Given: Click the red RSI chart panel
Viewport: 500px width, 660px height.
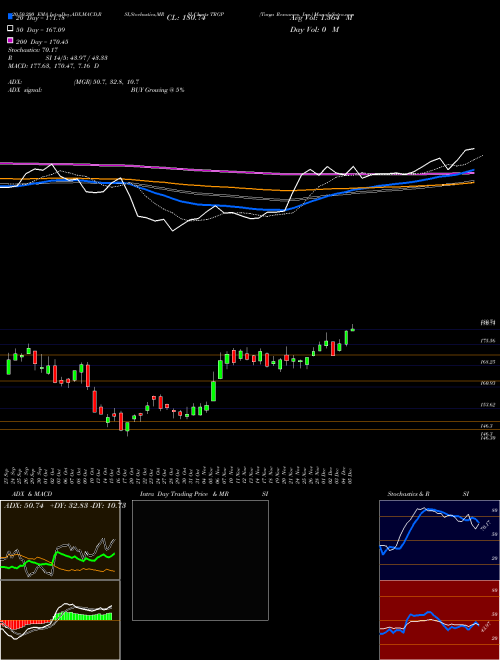Looking at the screenshot, I should (x=439, y=620).
